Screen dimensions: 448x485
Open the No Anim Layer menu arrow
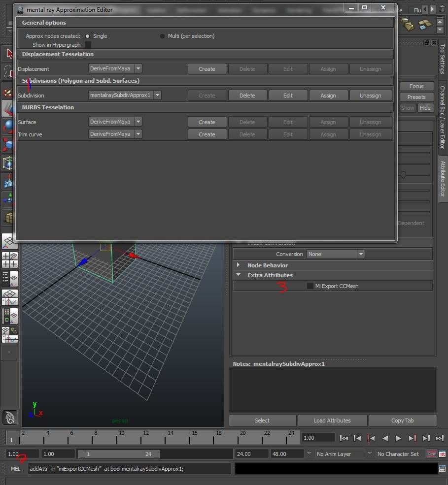tap(309, 454)
